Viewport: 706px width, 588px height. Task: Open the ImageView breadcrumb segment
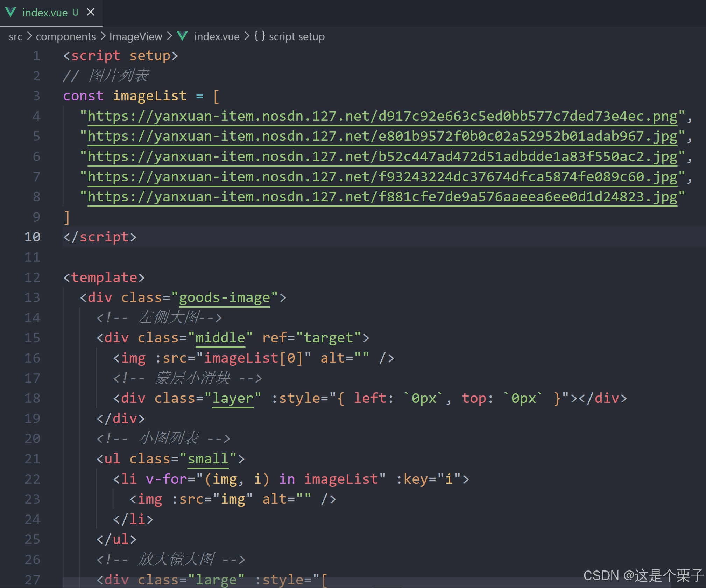click(x=136, y=36)
